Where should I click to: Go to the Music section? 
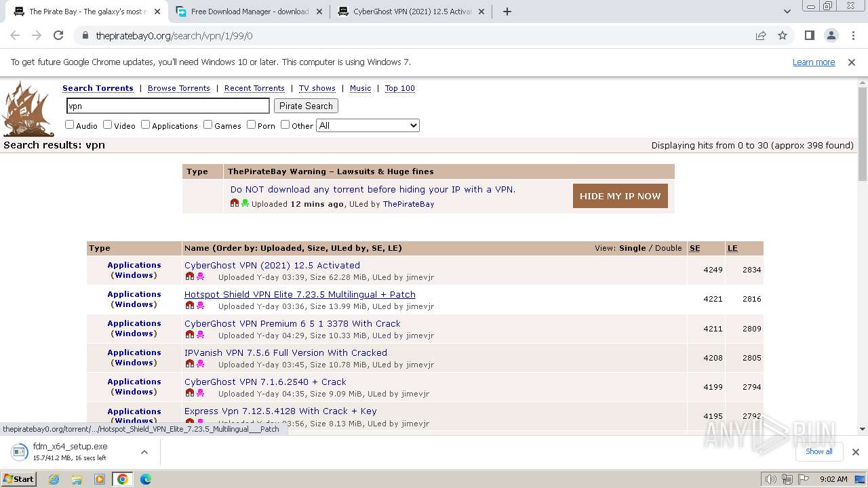coord(360,88)
